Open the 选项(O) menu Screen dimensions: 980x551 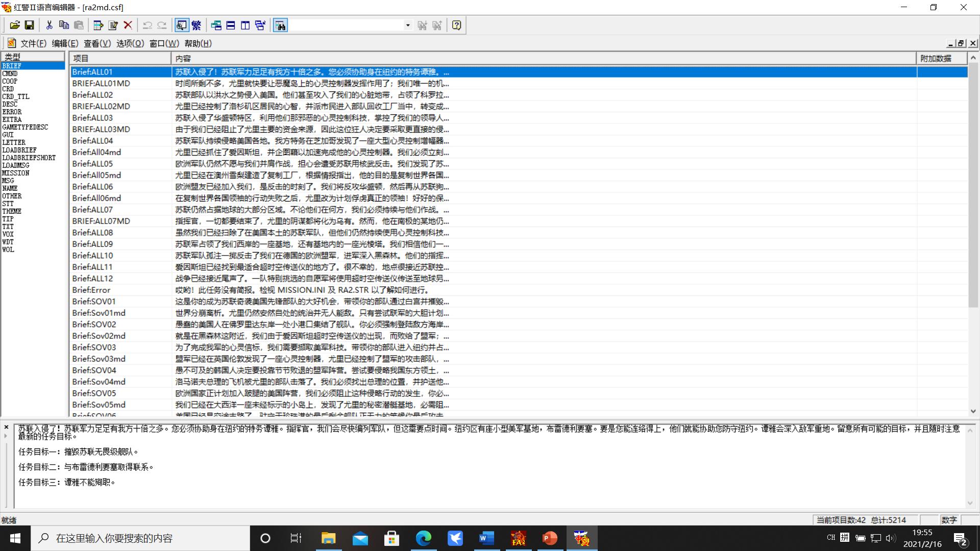(x=130, y=43)
